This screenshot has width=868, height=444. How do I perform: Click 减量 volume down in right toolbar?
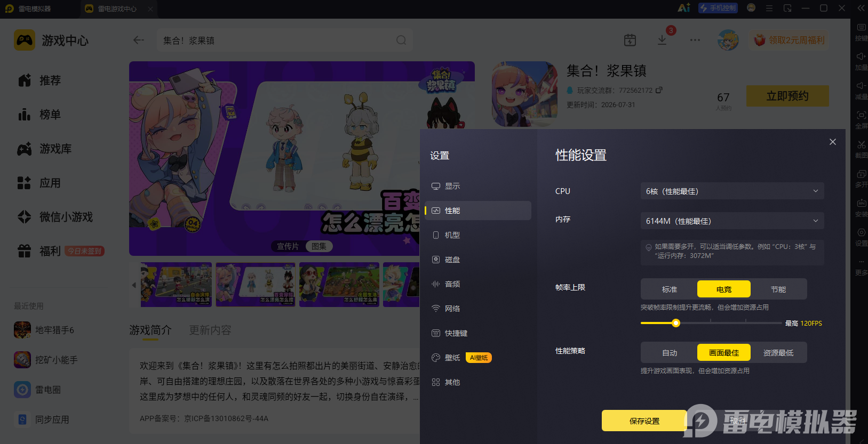(x=861, y=91)
